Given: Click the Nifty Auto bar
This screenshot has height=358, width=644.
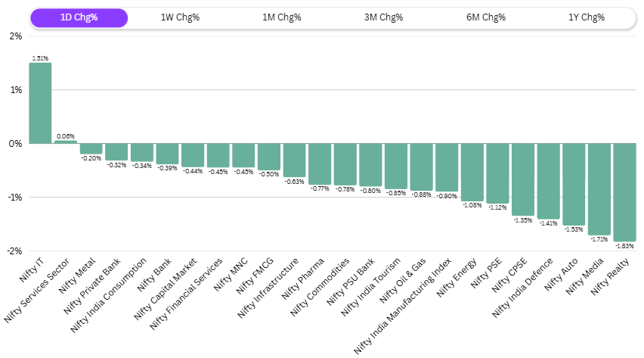Looking at the screenshot, I should point(574,184).
